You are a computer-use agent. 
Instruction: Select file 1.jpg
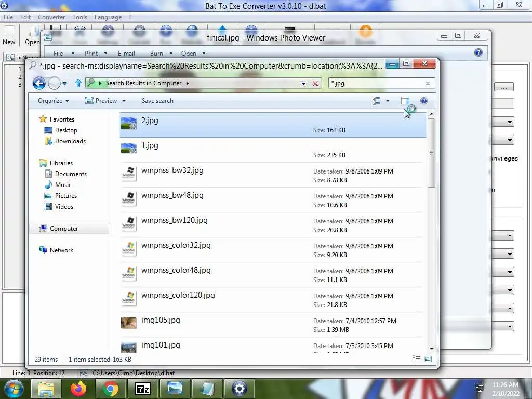coord(272,150)
